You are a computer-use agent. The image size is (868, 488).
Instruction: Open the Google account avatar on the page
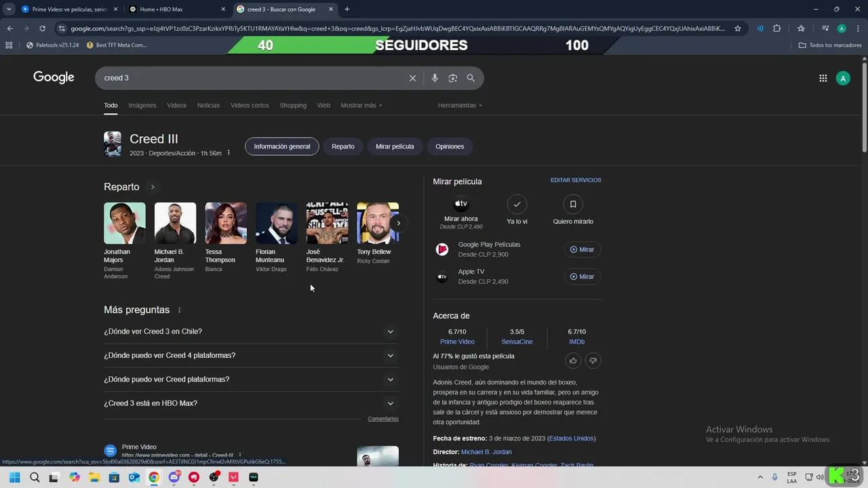(843, 79)
